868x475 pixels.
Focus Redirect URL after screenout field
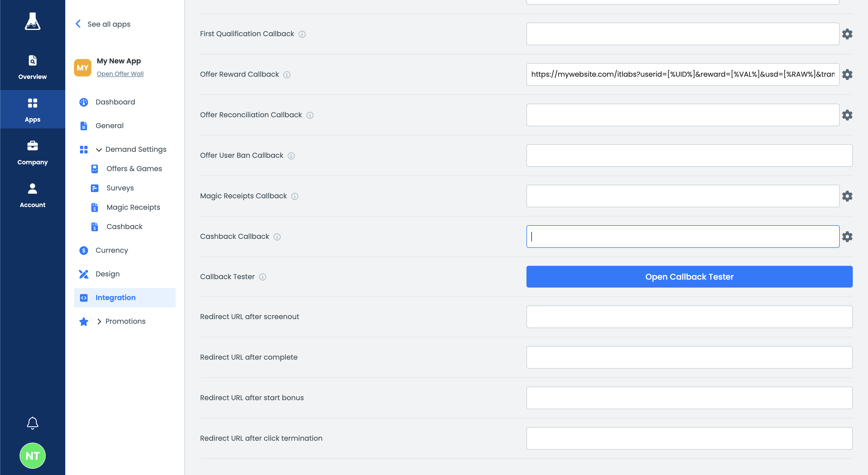(x=689, y=317)
